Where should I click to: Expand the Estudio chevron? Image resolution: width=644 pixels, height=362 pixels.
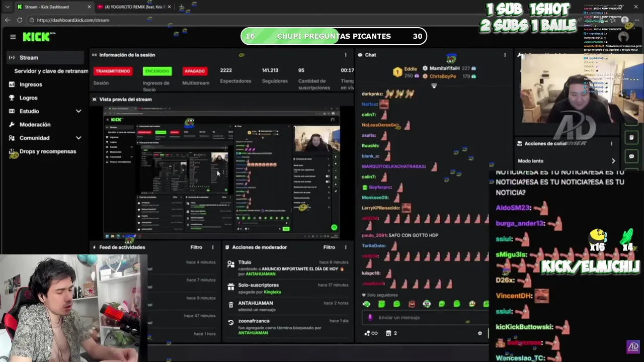pos(78,111)
